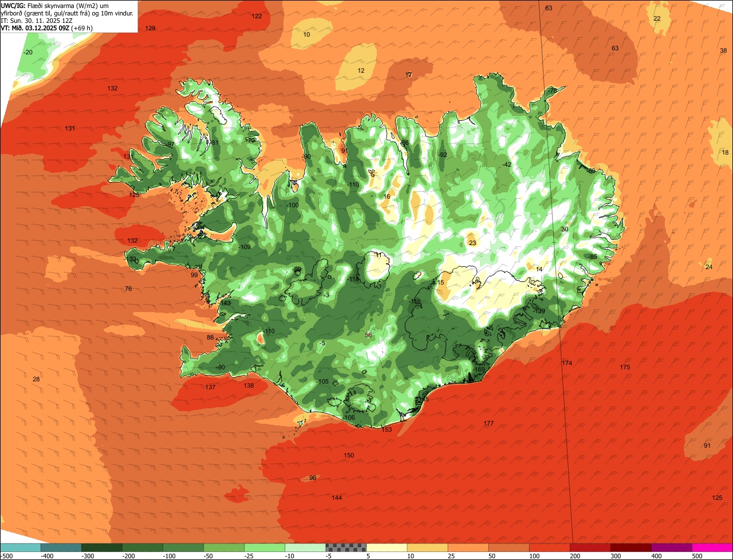Click the pale yellow swatch between 5 and 10
Screen dimensions: 733x560
387,547
